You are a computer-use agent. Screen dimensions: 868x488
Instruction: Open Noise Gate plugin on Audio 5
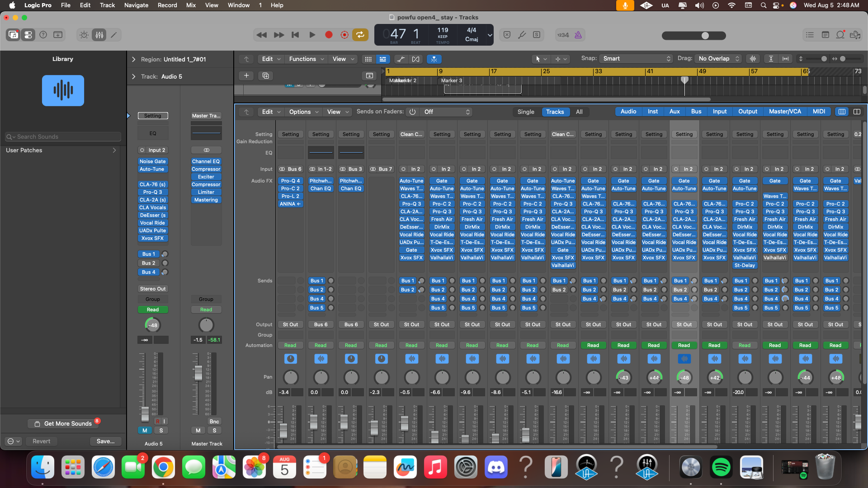click(153, 161)
